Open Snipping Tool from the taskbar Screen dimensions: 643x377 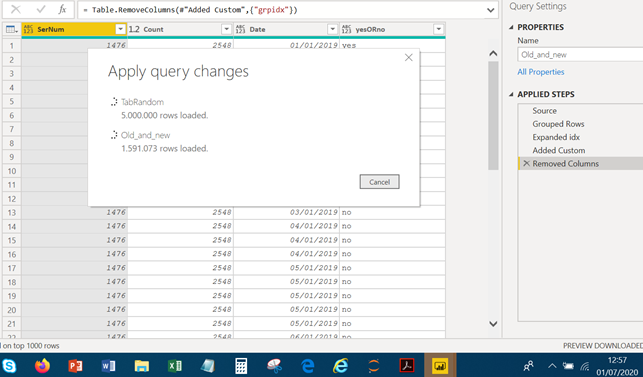274,366
